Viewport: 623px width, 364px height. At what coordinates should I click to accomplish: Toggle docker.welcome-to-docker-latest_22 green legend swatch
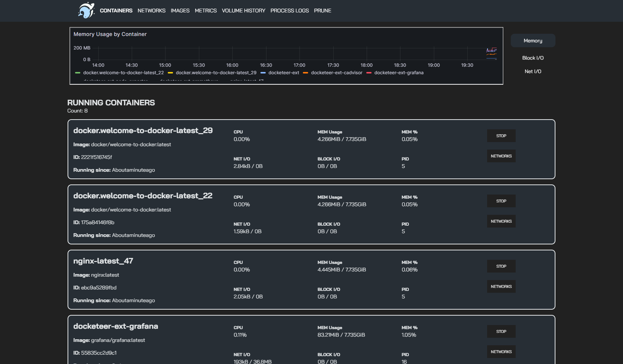[78, 73]
